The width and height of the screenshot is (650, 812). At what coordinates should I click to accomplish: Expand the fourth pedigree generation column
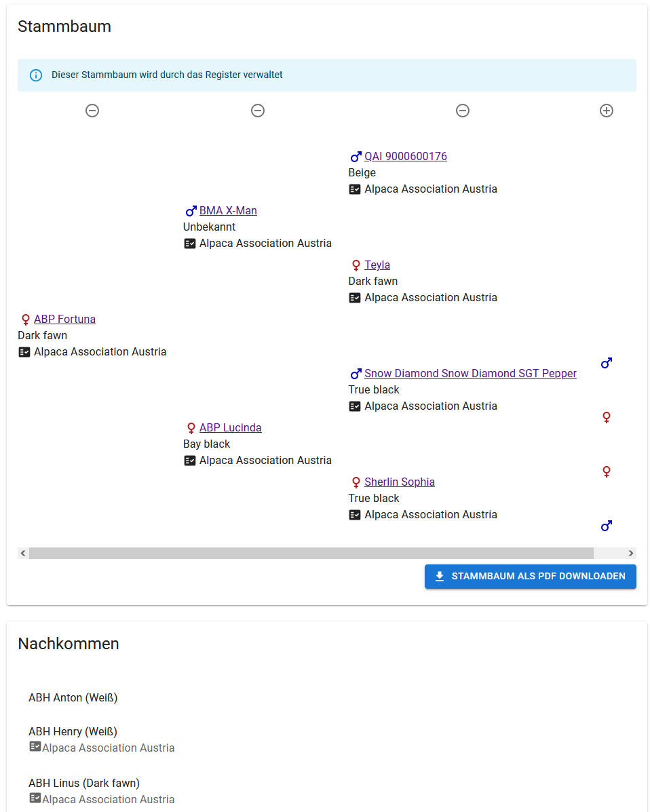coord(606,111)
